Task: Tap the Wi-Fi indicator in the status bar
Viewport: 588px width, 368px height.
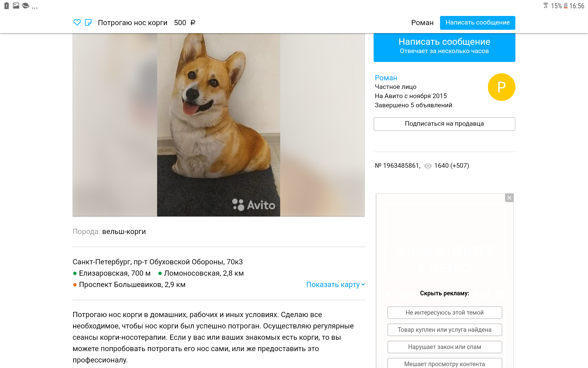Action: click(545, 6)
